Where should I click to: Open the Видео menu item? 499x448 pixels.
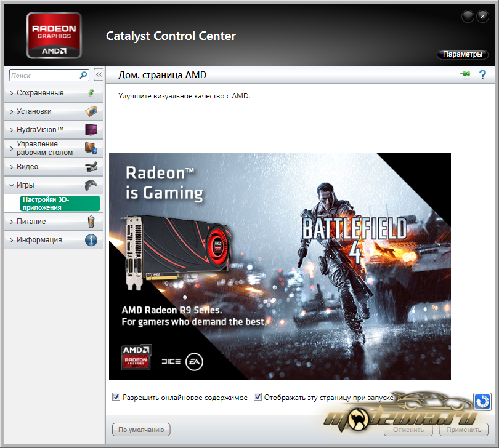54,167
